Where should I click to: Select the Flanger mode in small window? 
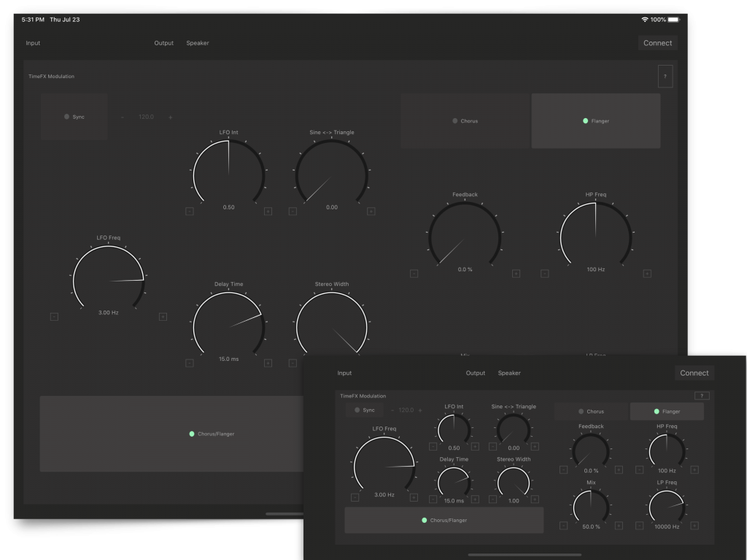(667, 411)
